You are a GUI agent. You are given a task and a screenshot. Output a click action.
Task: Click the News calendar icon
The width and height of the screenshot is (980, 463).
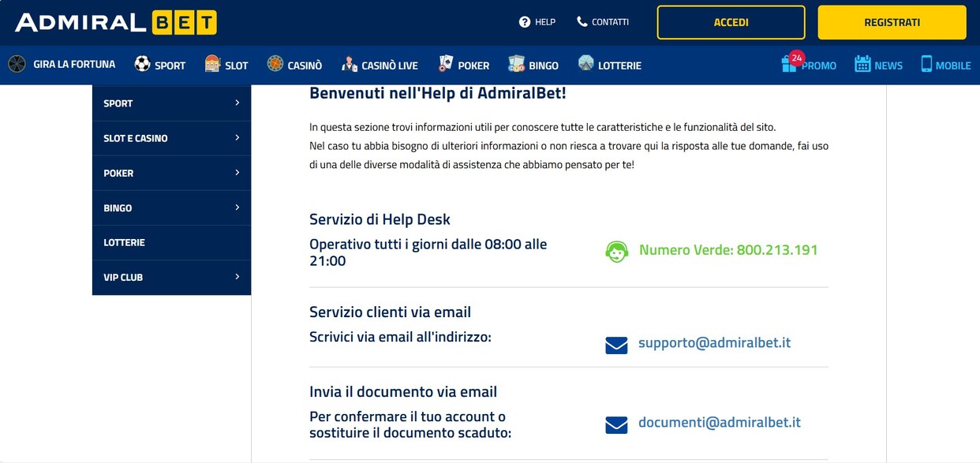coord(862,65)
